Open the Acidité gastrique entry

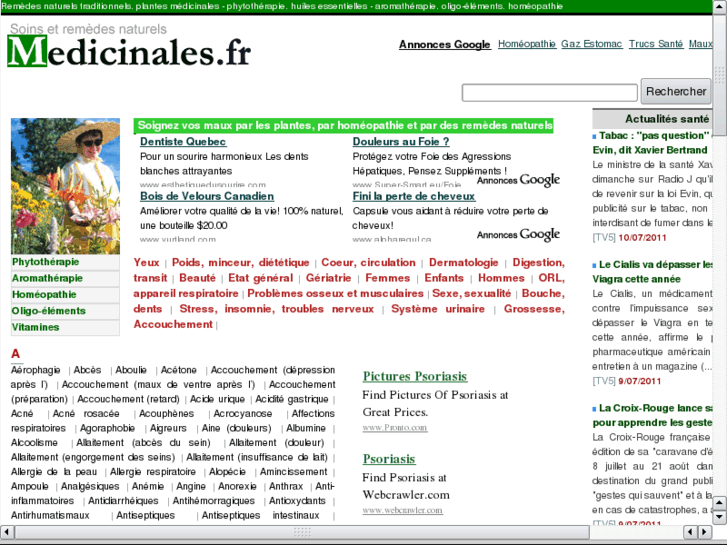pyautogui.click(x=292, y=399)
